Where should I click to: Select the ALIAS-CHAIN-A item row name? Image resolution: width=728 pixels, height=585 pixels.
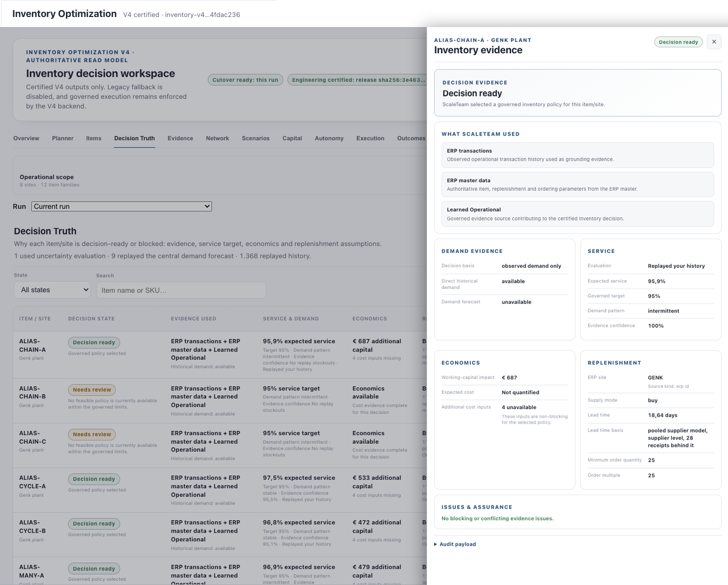tap(32, 345)
